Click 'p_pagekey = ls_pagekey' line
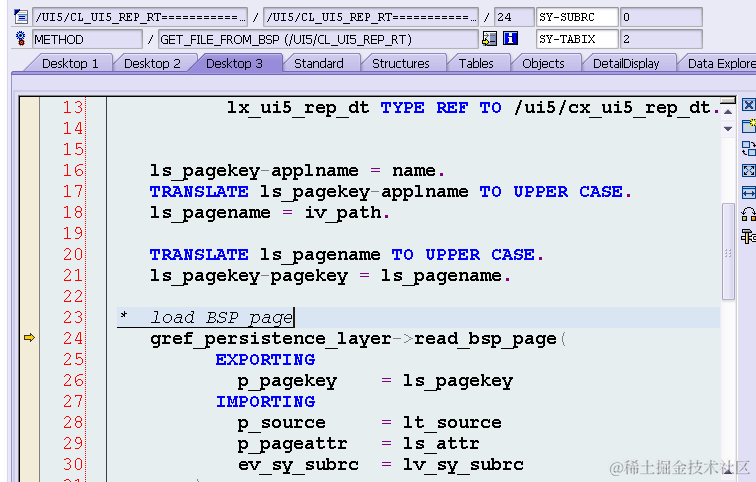756x482 pixels. pyautogui.click(x=375, y=381)
